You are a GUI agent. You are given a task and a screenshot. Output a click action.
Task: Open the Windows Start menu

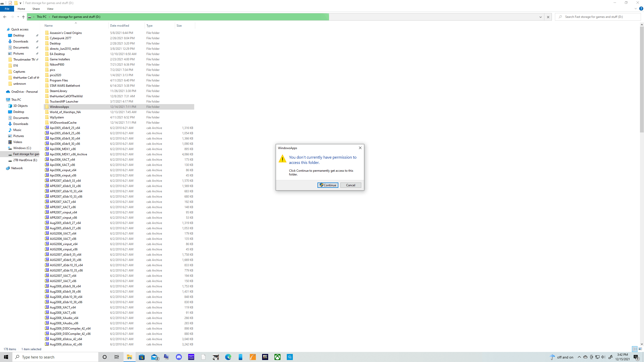click(x=6, y=357)
